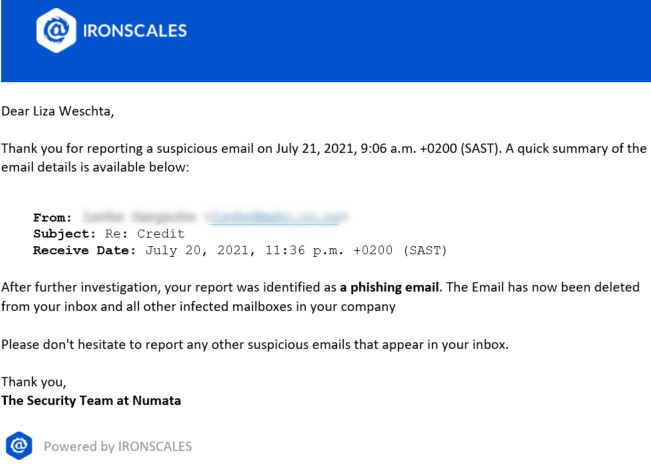Screen dimensions: 651x464
Task: Select the 'Dear Liza Weschta' greeting line
Action: pyautogui.click(x=57, y=111)
